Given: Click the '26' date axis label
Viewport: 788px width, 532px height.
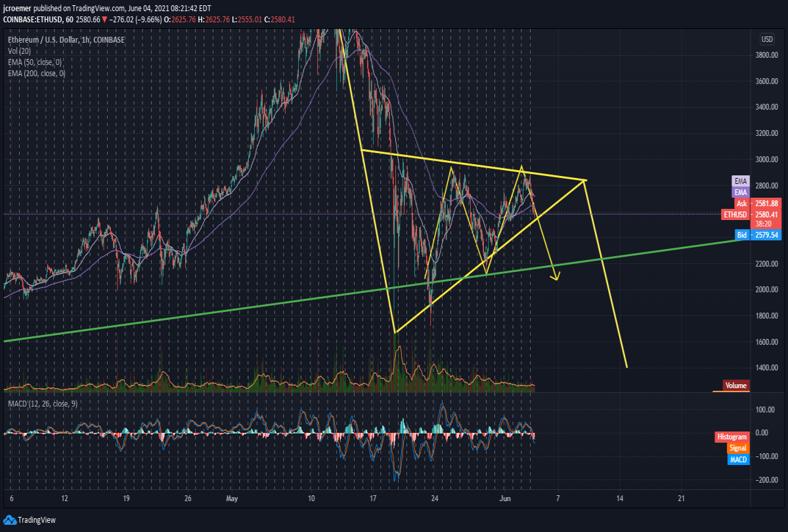Looking at the screenshot, I should pyautogui.click(x=187, y=499).
